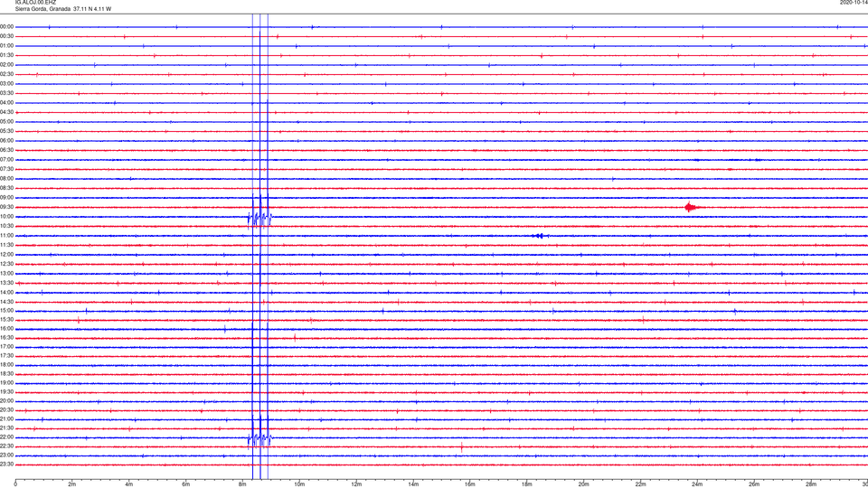The width and height of the screenshot is (868, 488).
Task: Select the 11:00 time label
Action: point(7,236)
